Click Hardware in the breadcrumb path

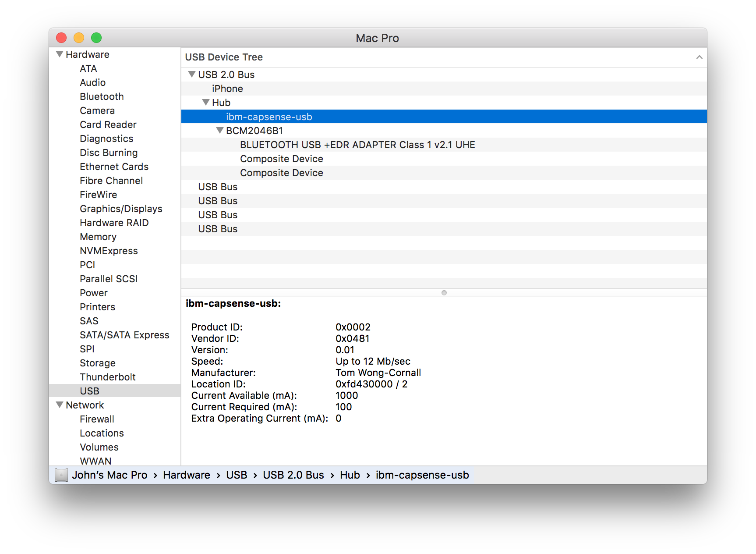186,475
